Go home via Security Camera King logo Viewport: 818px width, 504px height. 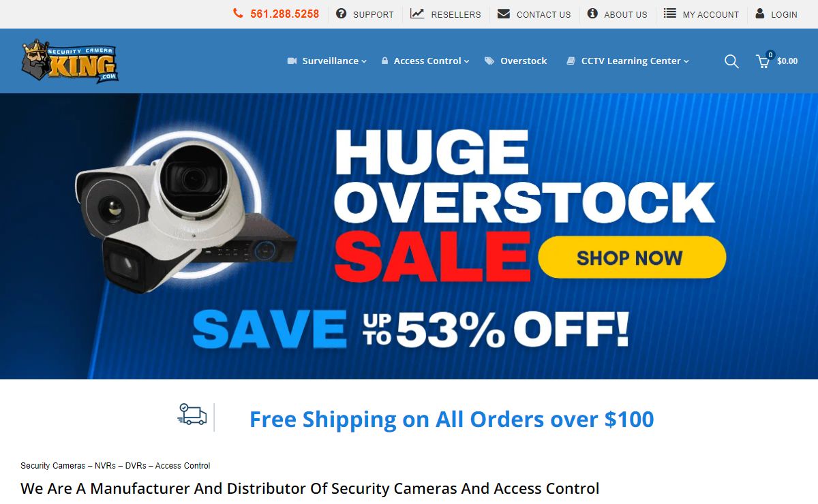pyautogui.click(x=70, y=61)
